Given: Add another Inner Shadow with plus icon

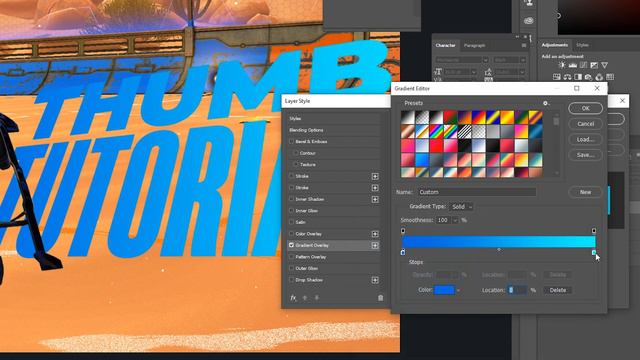Looking at the screenshot, I should tap(375, 199).
